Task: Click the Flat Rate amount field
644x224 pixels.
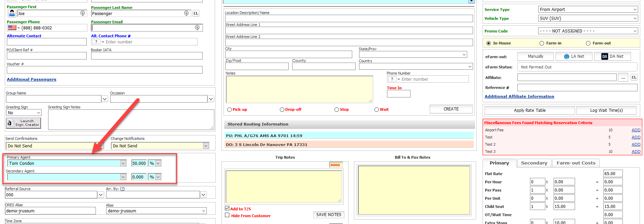Action: (613, 174)
